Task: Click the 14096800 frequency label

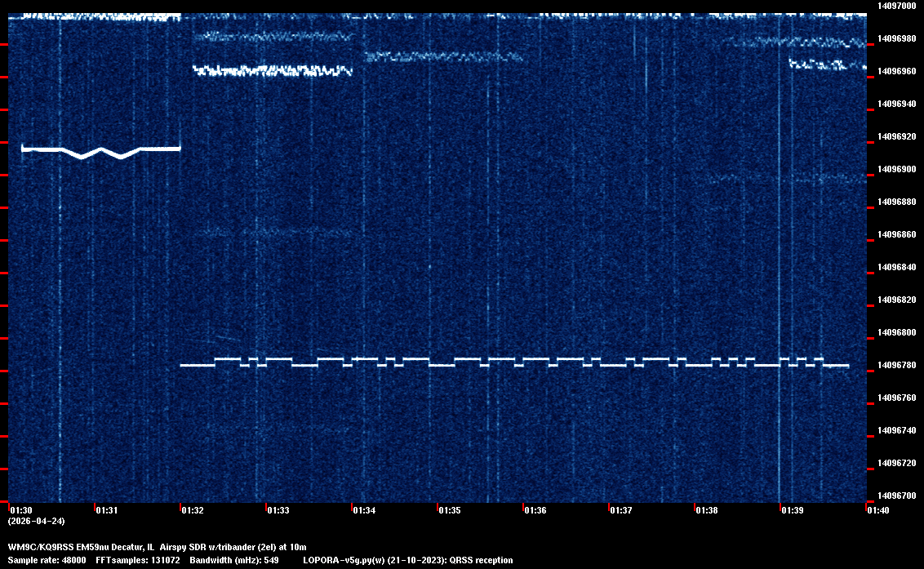Action: click(897, 332)
